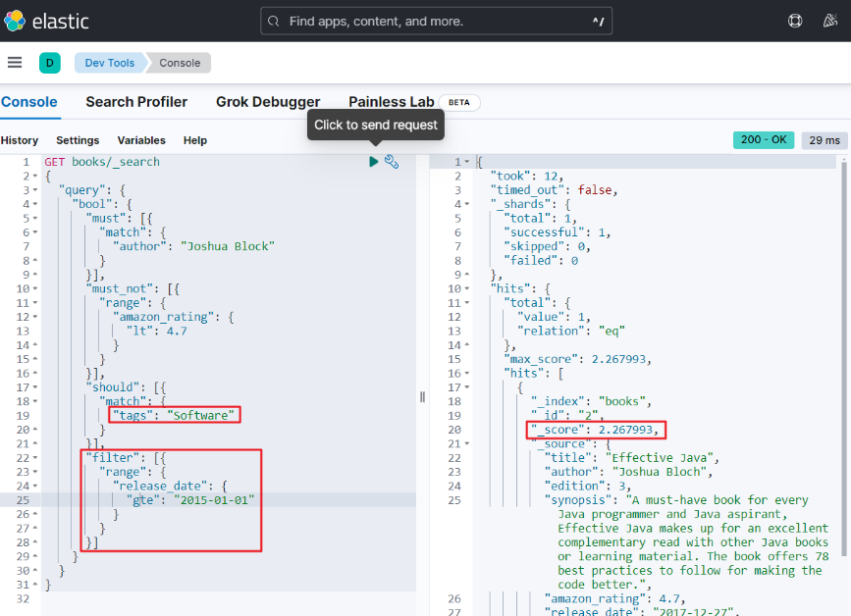Click the "_index": "books" line

point(591,401)
